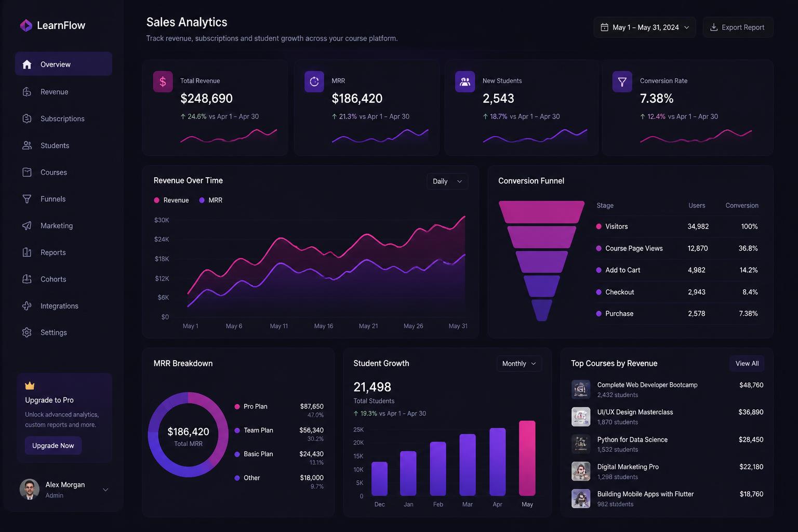
Task: Click the download icon on Export Report
Action: [714, 27]
